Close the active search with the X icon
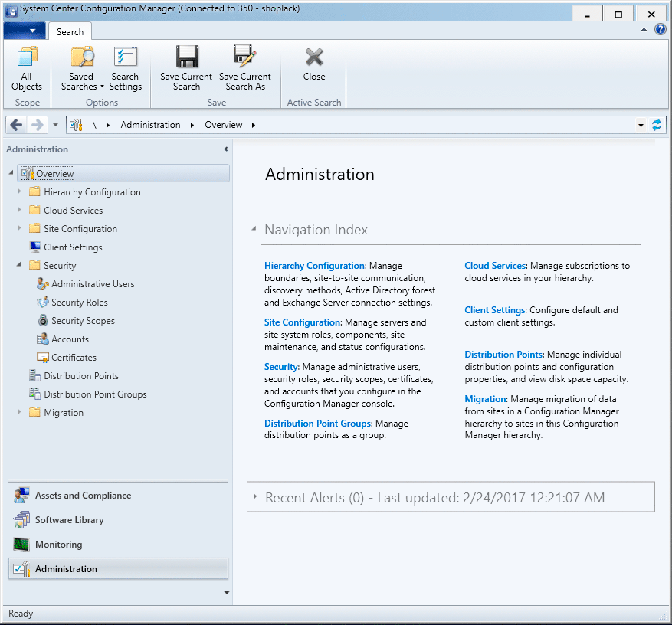The width and height of the screenshot is (672, 625). click(x=314, y=57)
